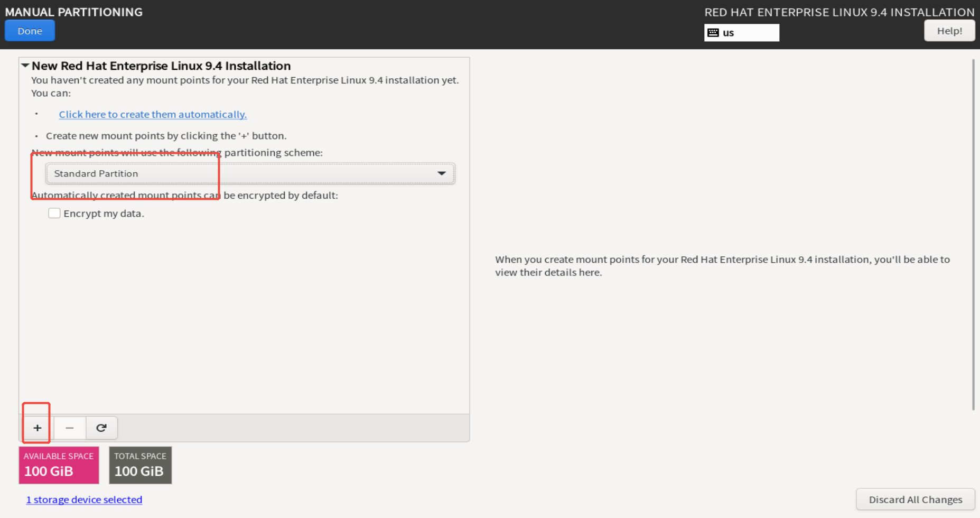Follow the Click here to create them automatically link
980x518 pixels.
click(153, 114)
